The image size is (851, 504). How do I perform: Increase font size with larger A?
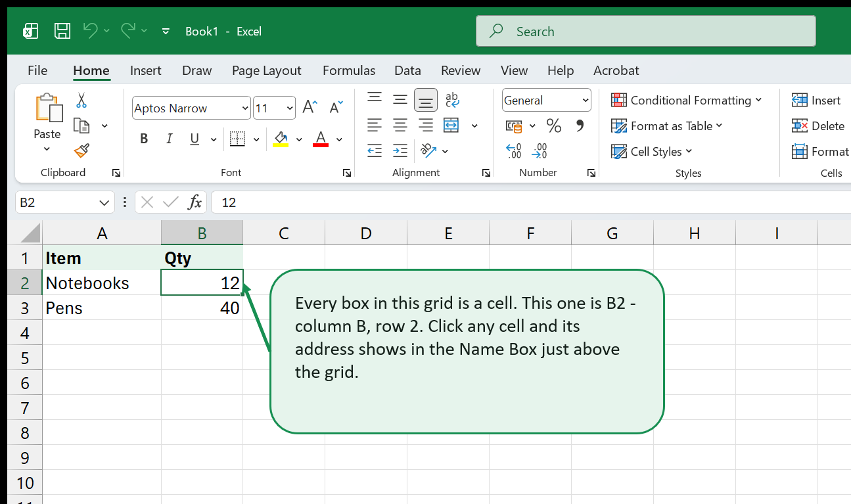310,107
